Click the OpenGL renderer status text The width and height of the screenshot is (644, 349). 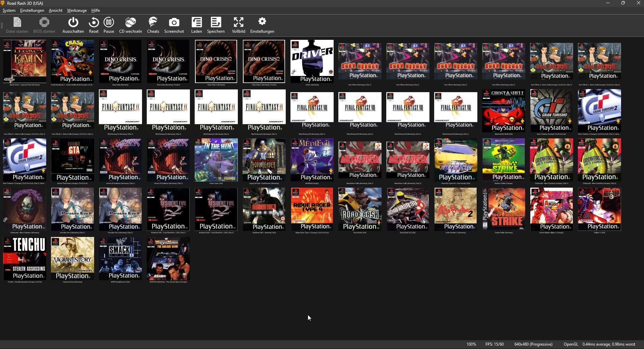tap(571, 344)
